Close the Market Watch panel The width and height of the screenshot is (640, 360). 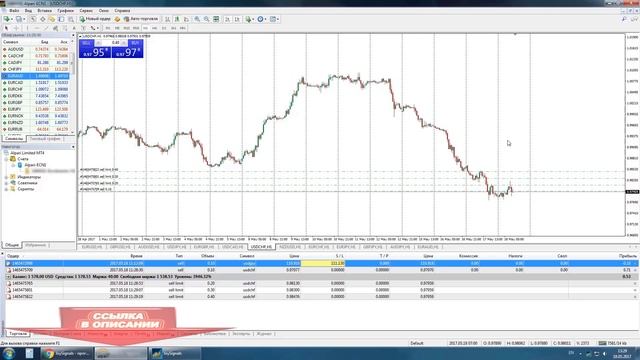73,36
